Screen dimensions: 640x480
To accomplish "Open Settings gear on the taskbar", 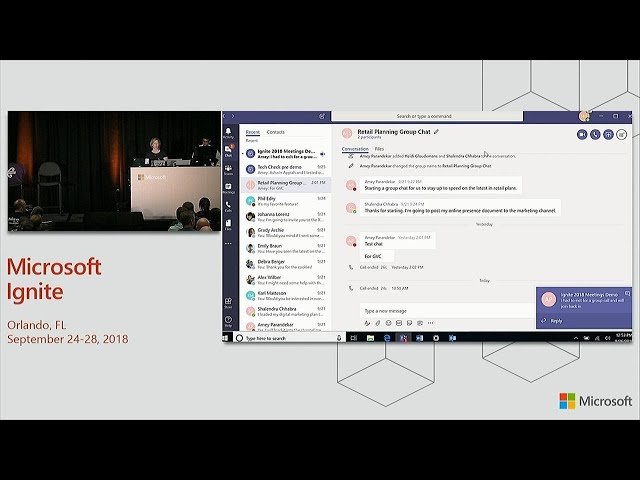I will 436,338.
